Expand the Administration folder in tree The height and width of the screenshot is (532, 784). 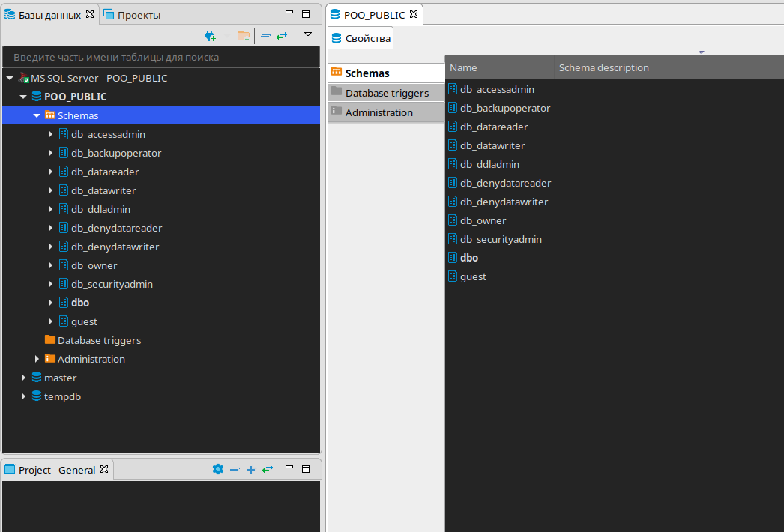[37, 359]
